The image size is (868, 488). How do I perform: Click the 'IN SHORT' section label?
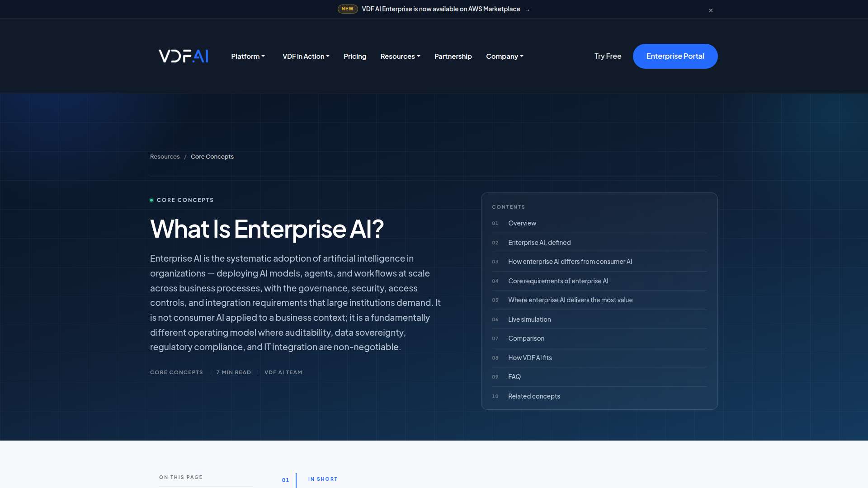point(323,479)
